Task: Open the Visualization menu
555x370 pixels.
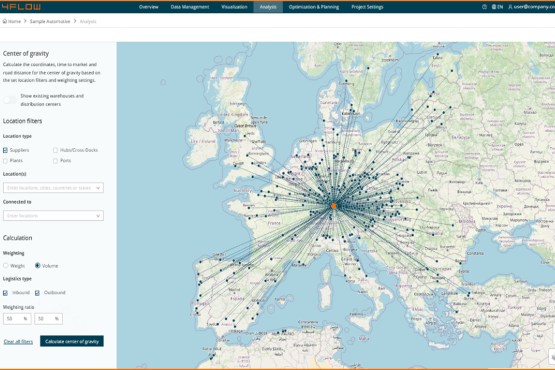Action: pyautogui.click(x=234, y=7)
